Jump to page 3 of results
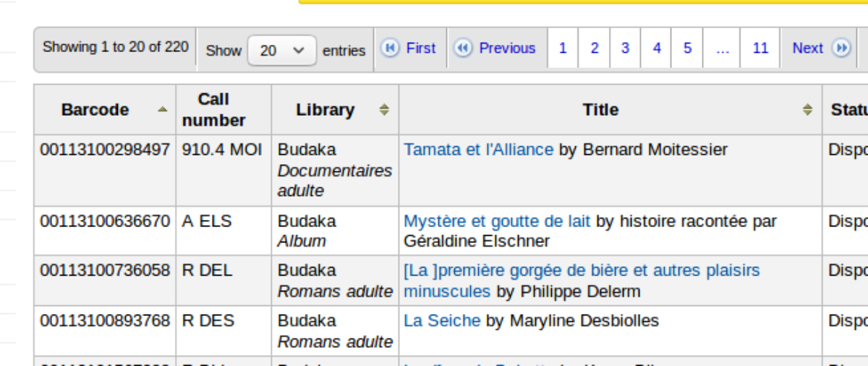Viewport: 868px width, 366px height. (x=625, y=48)
